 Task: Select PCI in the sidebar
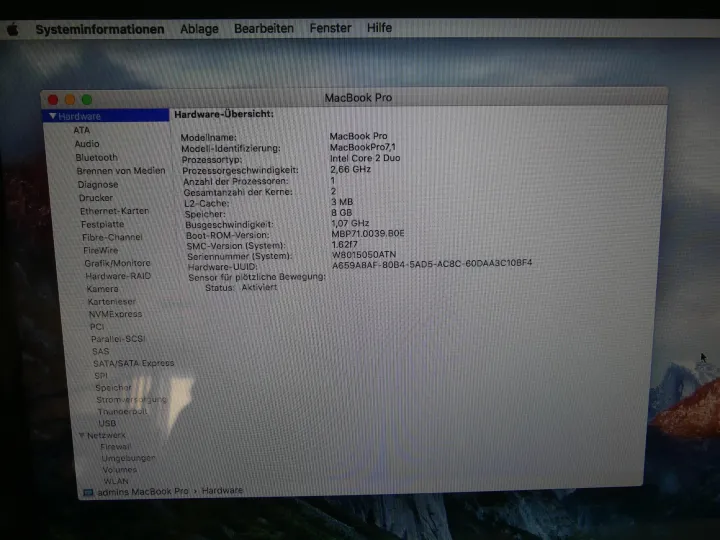(x=97, y=326)
